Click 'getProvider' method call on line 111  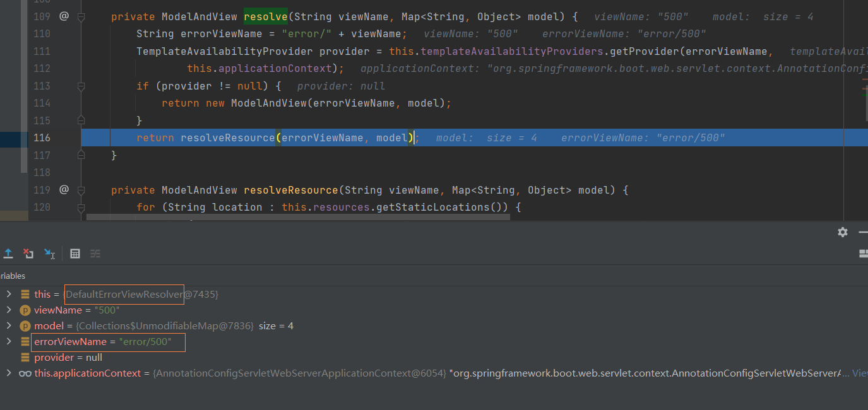[645, 52]
